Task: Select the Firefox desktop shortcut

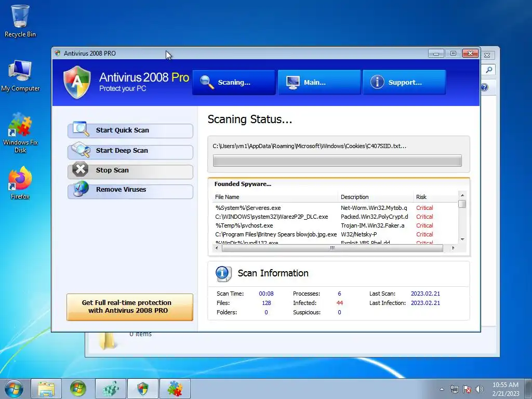Action: (x=20, y=182)
